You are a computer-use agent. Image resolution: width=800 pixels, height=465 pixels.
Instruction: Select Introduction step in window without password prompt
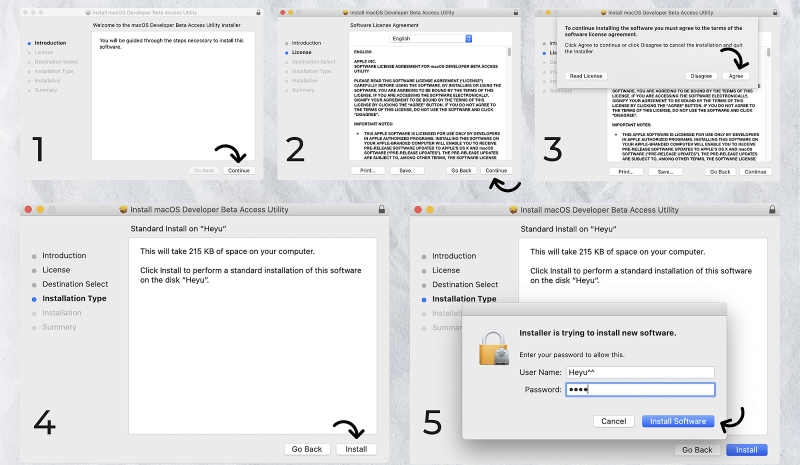click(64, 255)
